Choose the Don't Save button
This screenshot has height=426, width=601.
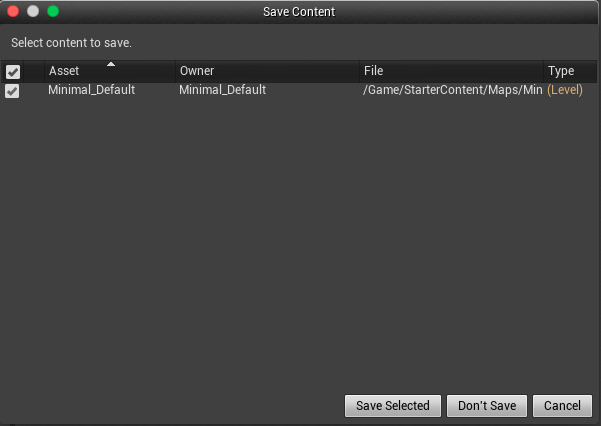point(487,405)
